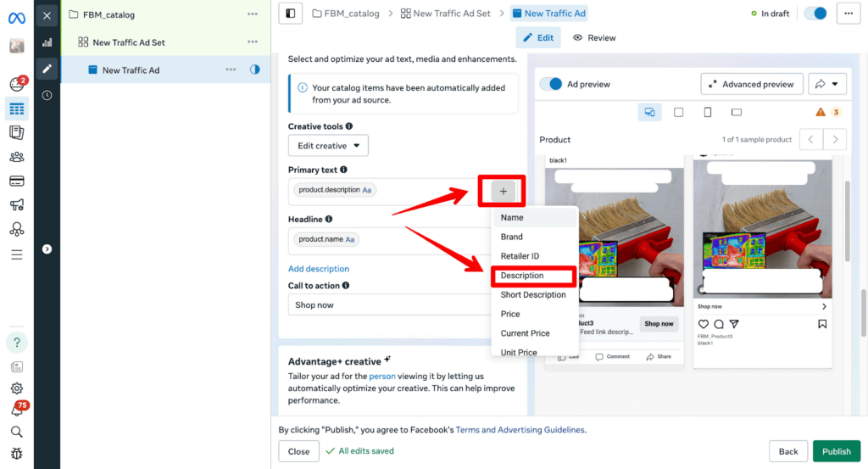Open the account profile thumbnail
Image resolution: width=868 pixels, height=469 pixels.
click(17, 46)
